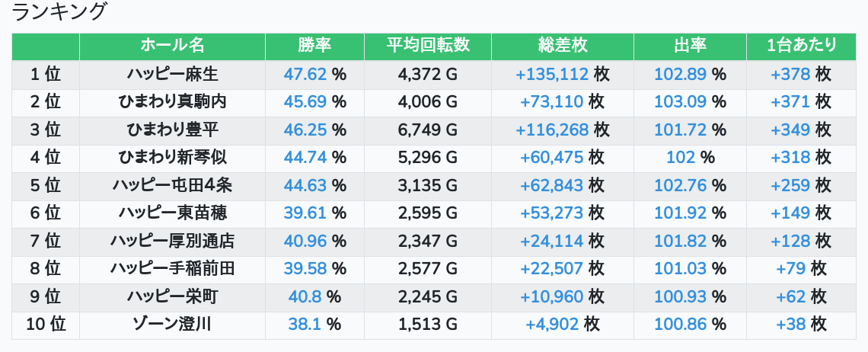
Task: Click the +135,112 total difference value
Action: [552, 74]
